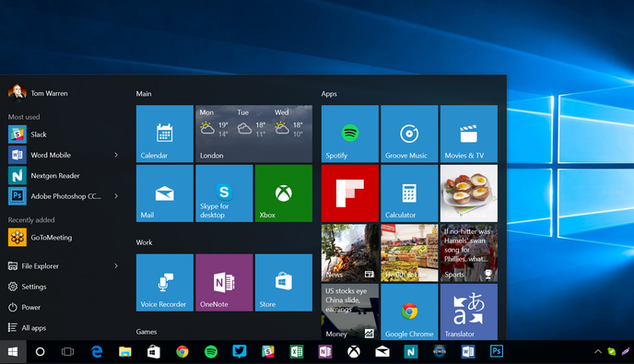Expand the File Explorer jump list arrow
The width and height of the screenshot is (634, 364).
(x=116, y=265)
